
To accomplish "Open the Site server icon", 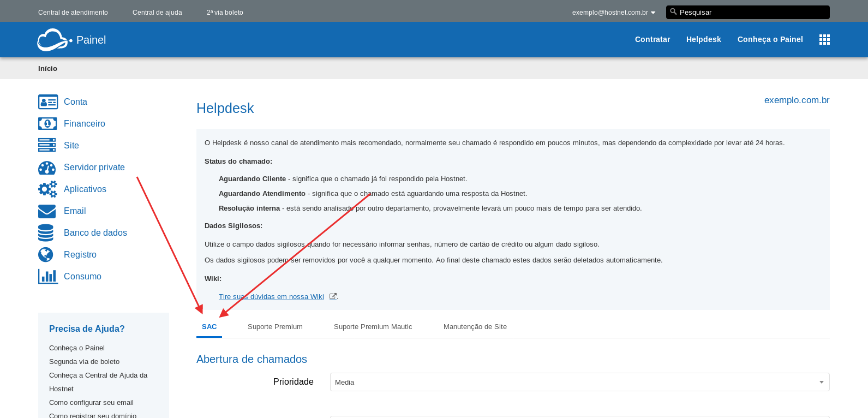I will [x=47, y=145].
